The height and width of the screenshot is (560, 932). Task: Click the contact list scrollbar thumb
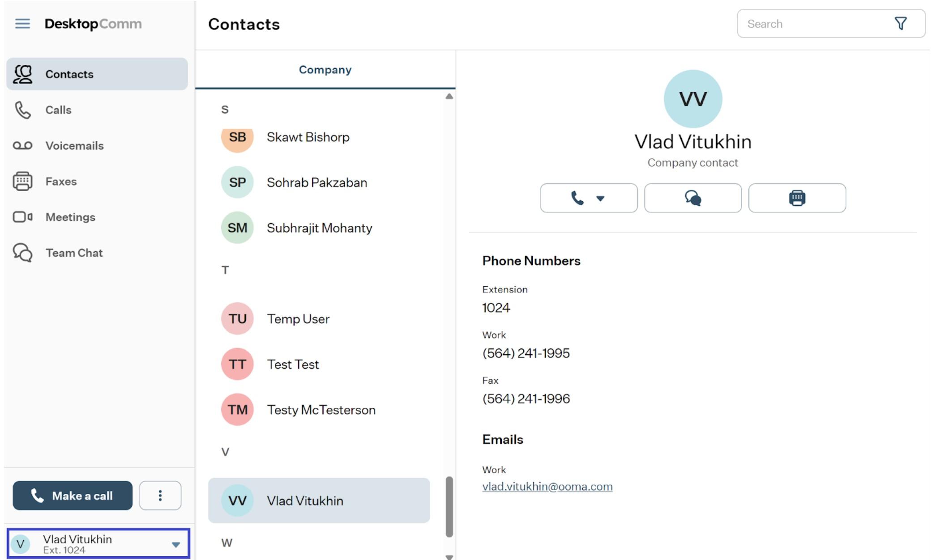point(449,507)
